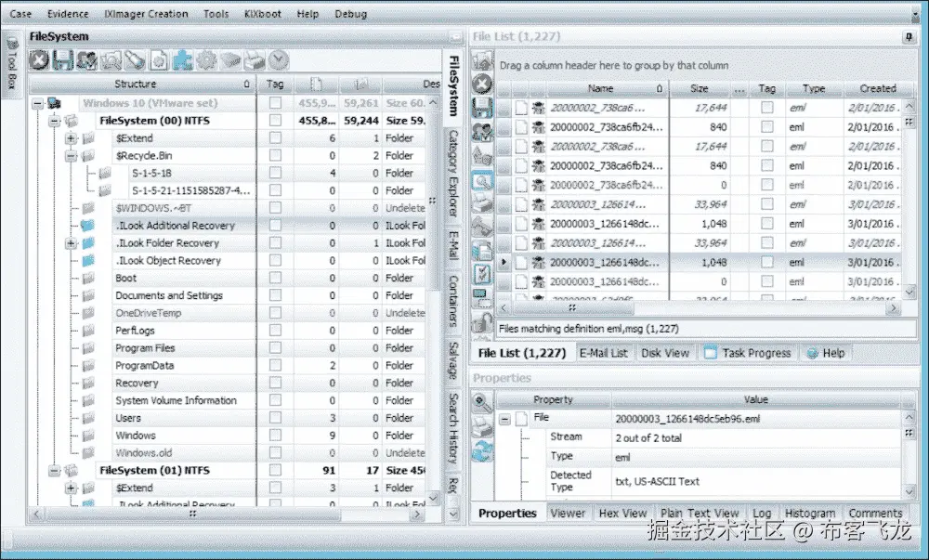
Task: Click the printer icon in File List toolbar
Action: pyautogui.click(x=482, y=204)
